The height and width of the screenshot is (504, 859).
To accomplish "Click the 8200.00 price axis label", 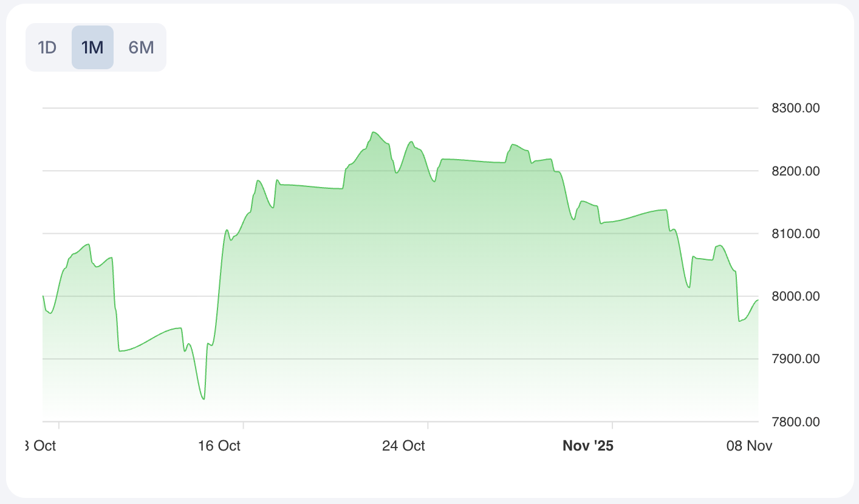I will coord(796,171).
